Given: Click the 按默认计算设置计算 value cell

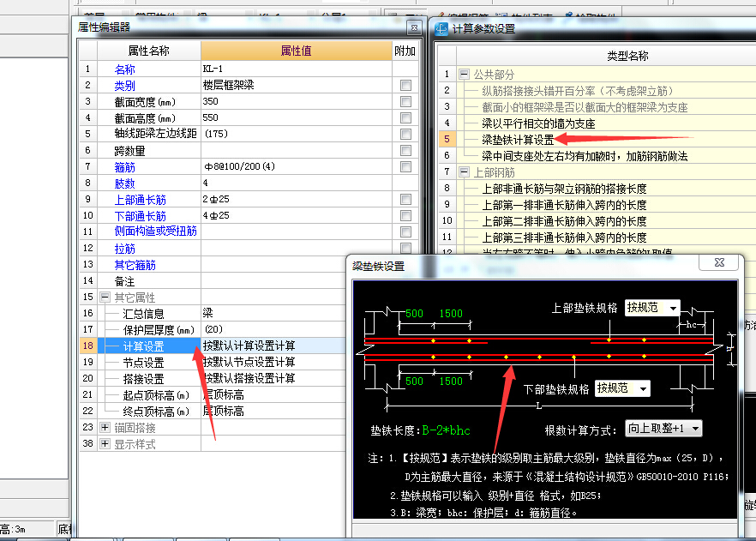Looking at the screenshot, I should click(274, 346).
